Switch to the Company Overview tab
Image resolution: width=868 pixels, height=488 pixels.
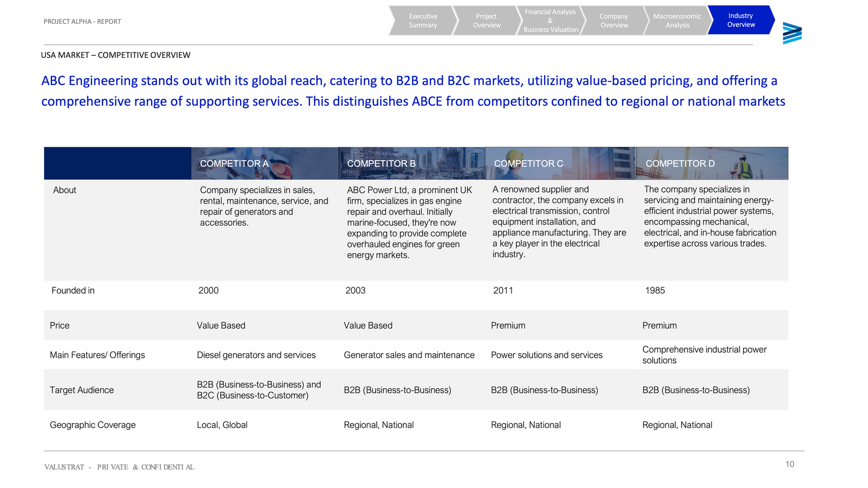tap(614, 21)
